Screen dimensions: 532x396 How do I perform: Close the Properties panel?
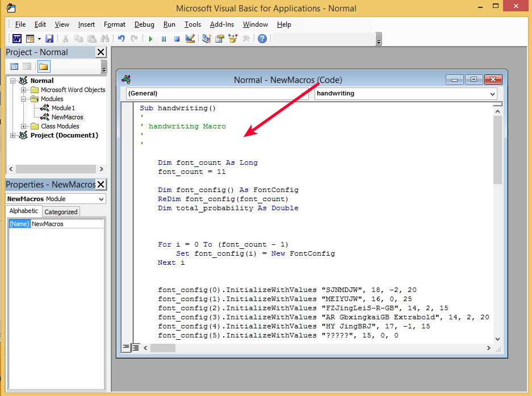(x=100, y=184)
